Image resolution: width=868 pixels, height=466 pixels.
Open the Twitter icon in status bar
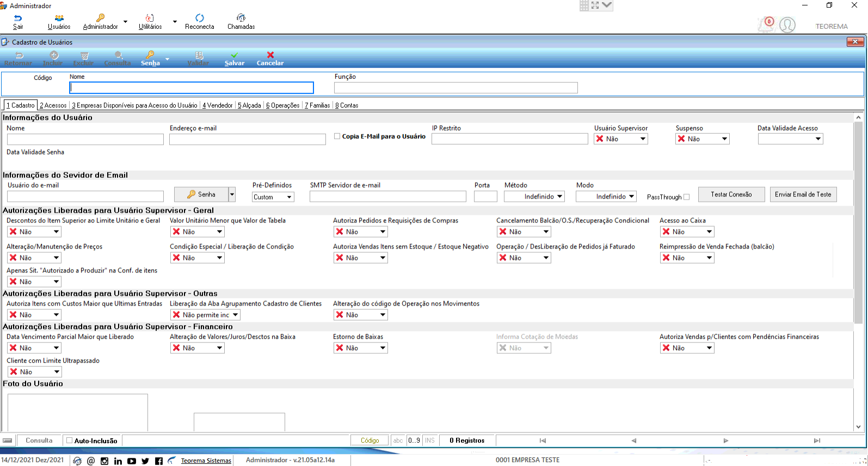[x=145, y=461]
